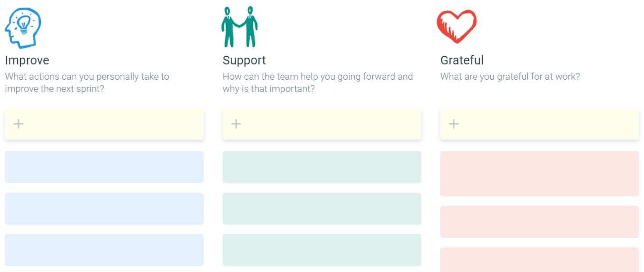644x272 pixels.
Task: Select the Grateful column heading
Action: tap(462, 60)
